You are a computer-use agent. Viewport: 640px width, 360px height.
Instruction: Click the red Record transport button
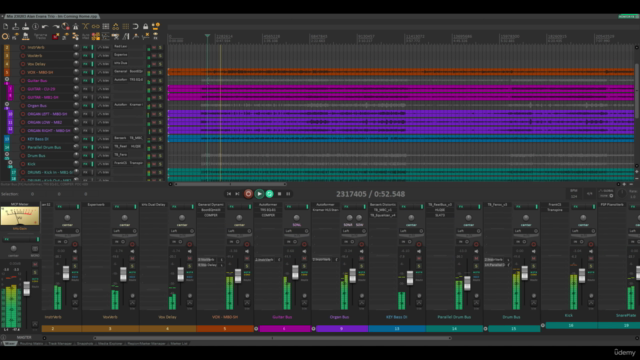pos(248,194)
